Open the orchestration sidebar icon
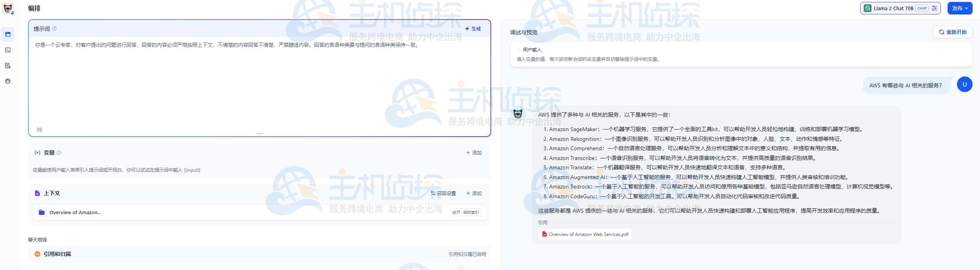The image size is (980, 270). tap(8, 34)
